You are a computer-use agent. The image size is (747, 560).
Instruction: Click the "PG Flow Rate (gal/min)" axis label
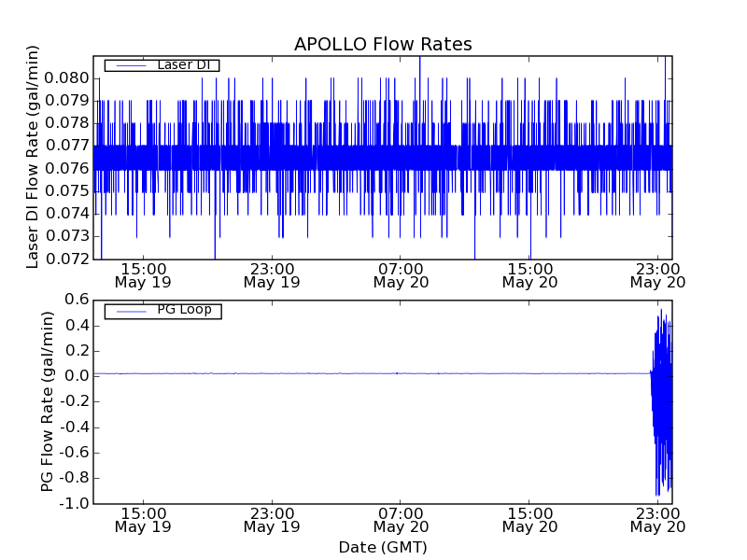(48, 401)
